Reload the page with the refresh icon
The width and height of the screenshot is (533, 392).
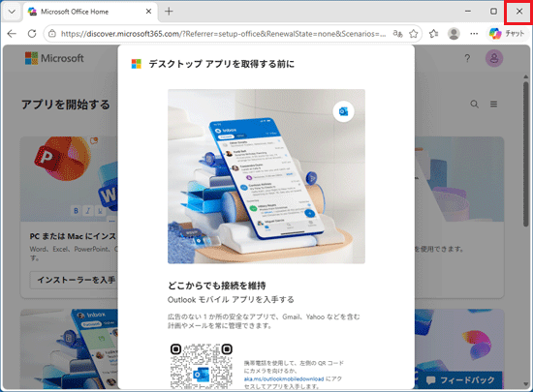pyautogui.click(x=32, y=34)
